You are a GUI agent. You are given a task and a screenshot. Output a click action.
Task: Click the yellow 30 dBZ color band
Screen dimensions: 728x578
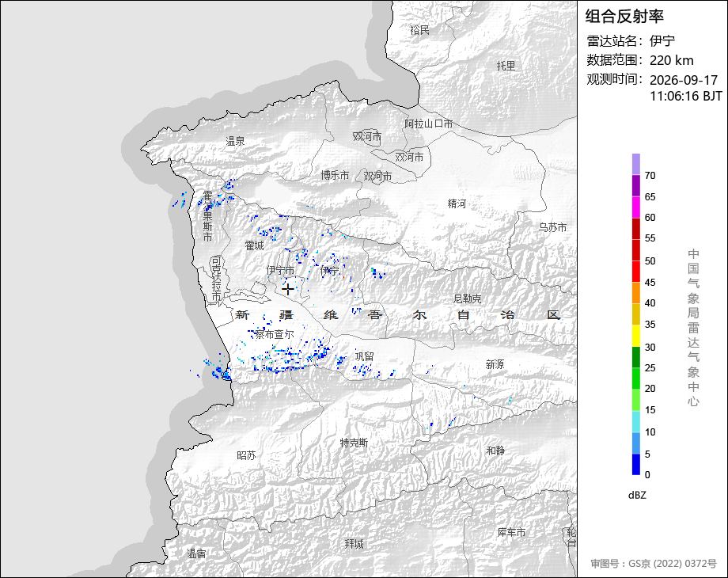[x=636, y=336]
